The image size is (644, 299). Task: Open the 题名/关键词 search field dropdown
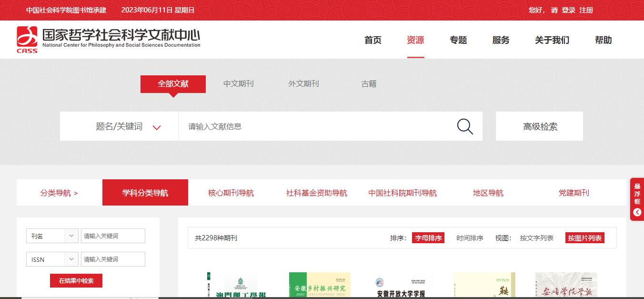[156, 126]
